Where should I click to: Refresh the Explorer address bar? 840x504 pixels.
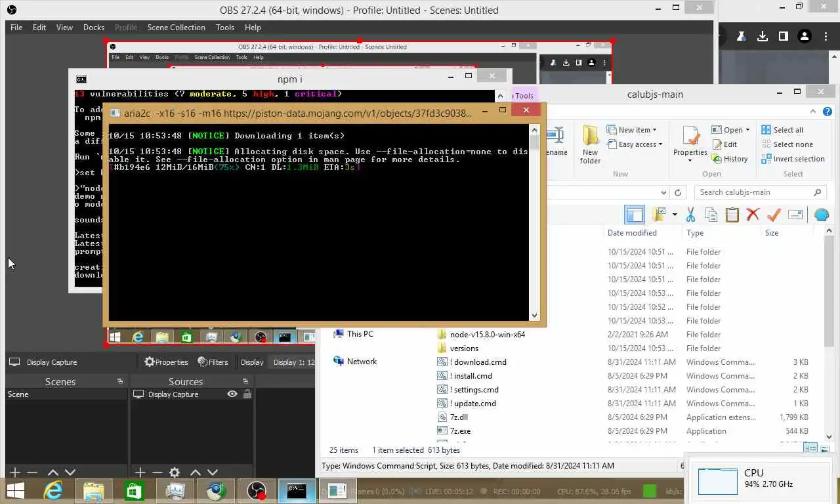[679, 192]
